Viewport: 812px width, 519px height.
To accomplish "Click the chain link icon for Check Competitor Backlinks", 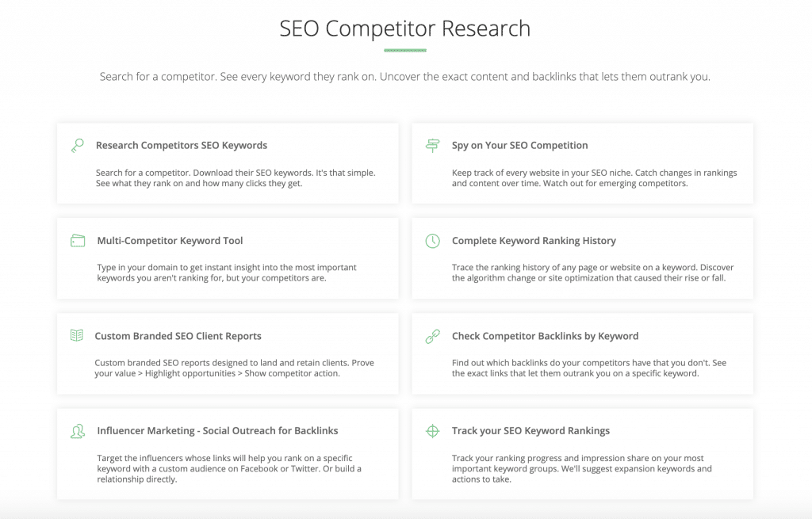I will [432, 336].
